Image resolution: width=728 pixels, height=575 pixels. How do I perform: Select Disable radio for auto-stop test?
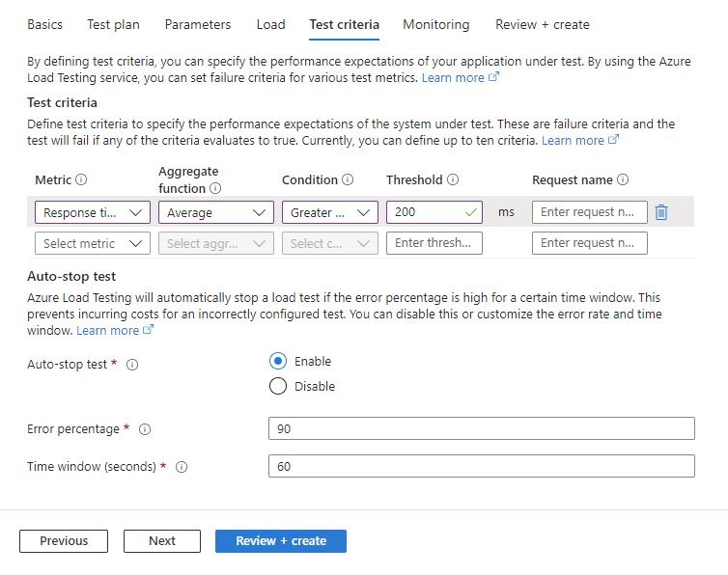click(278, 386)
